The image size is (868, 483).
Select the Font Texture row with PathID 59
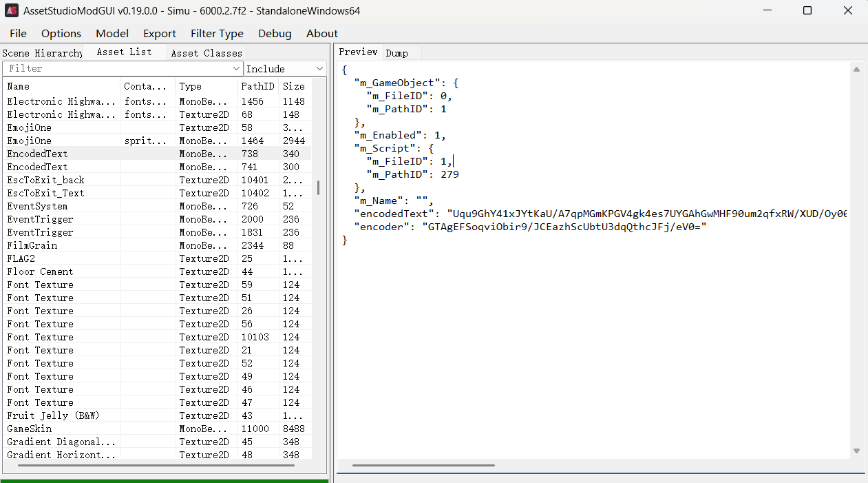point(158,285)
